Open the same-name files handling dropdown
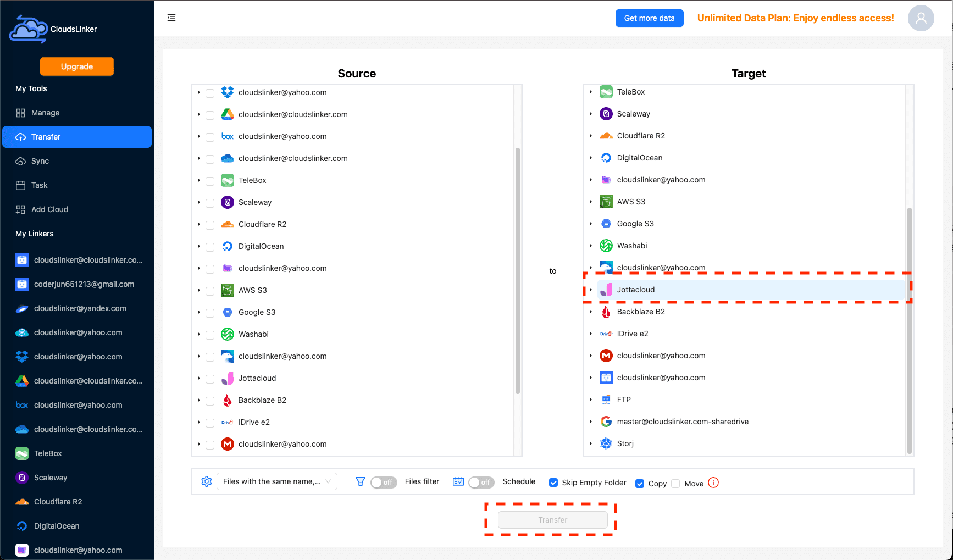 click(277, 481)
